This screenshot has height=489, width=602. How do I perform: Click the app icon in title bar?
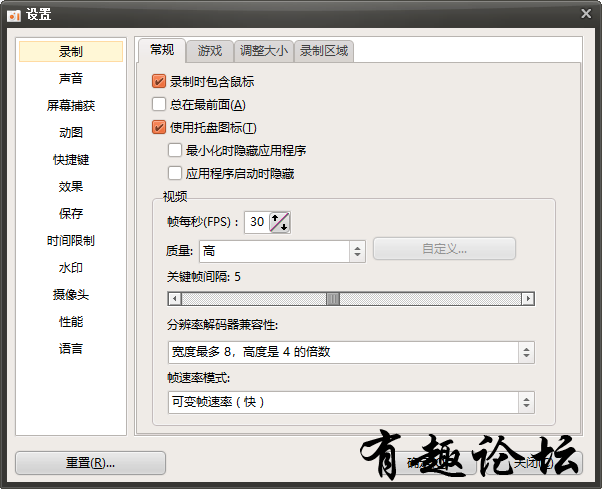[x=14, y=15]
